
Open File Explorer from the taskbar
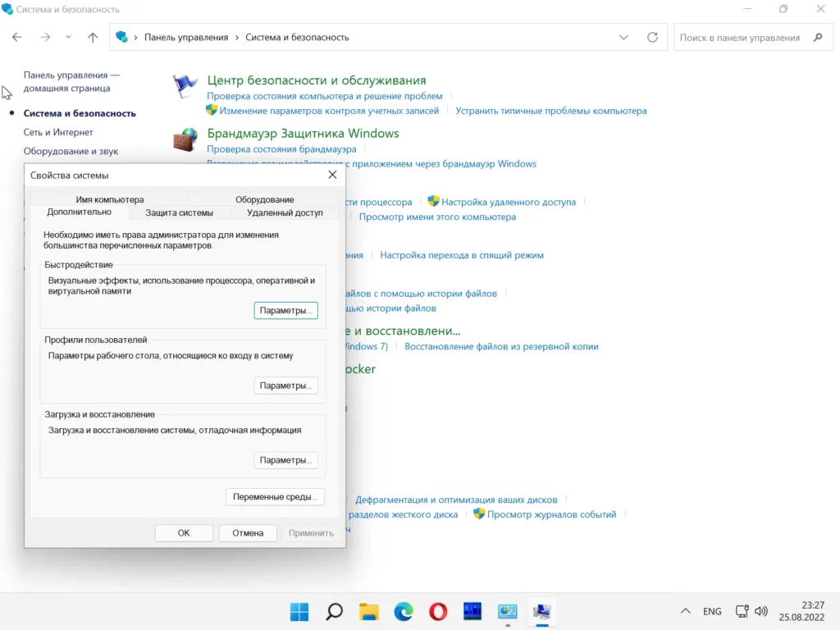pyautogui.click(x=368, y=611)
